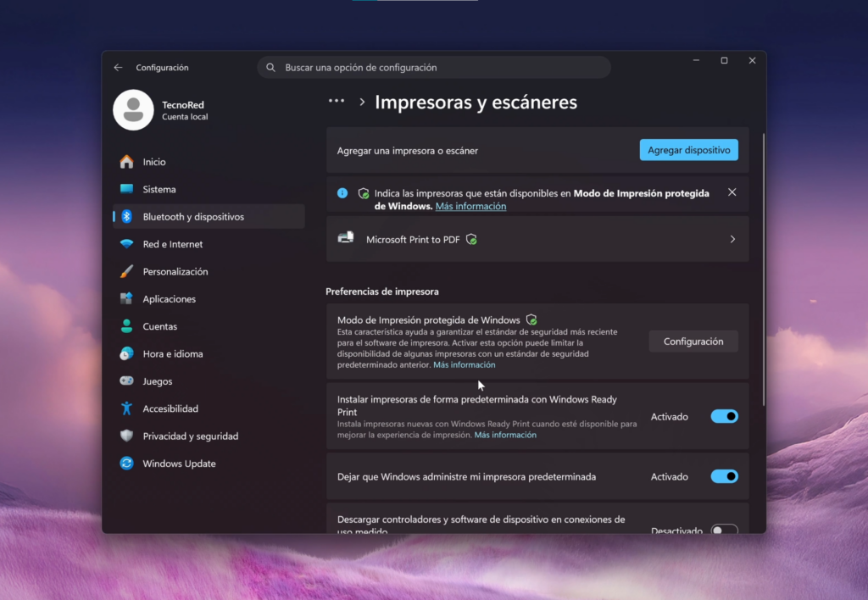Dismiss the protected print info banner

732,192
